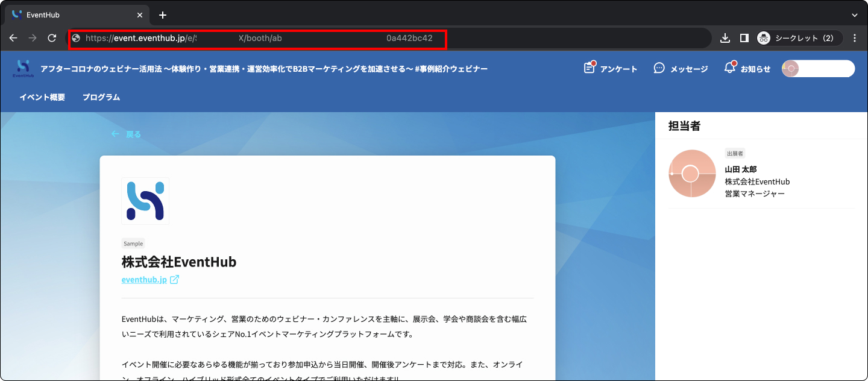Open the Chrome three-dot menu
The height and width of the screenshot is (381, 868).
point(855,38)
